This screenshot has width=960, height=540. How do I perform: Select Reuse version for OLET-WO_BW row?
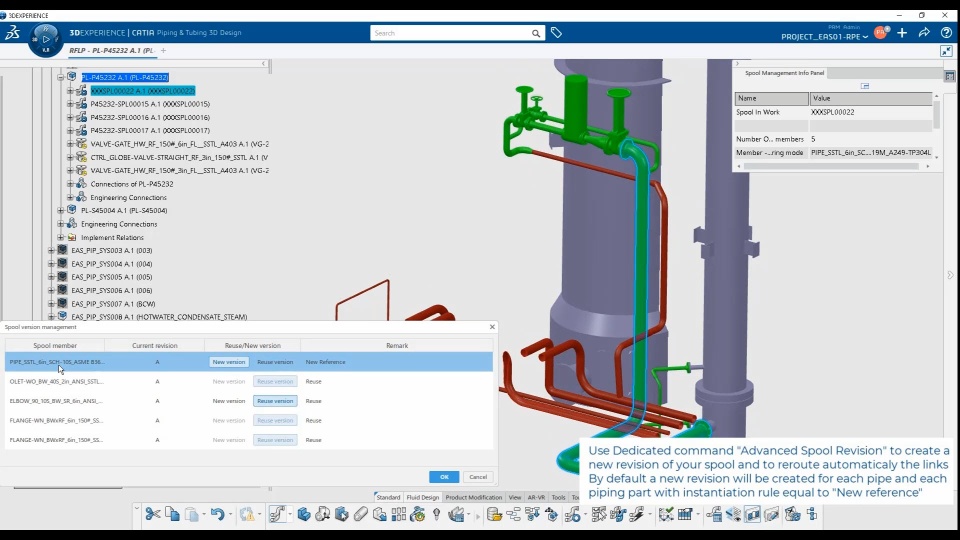(275, 381)
